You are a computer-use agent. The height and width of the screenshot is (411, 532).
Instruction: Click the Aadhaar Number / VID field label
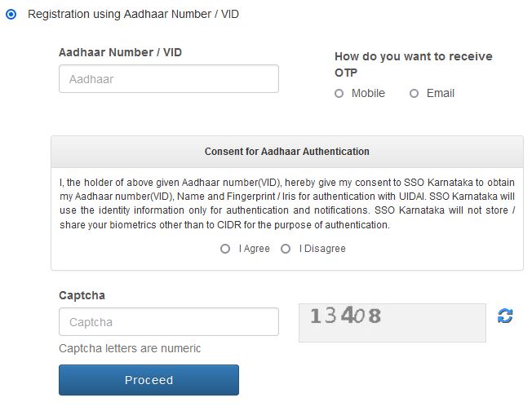click(x=121, y=52)
